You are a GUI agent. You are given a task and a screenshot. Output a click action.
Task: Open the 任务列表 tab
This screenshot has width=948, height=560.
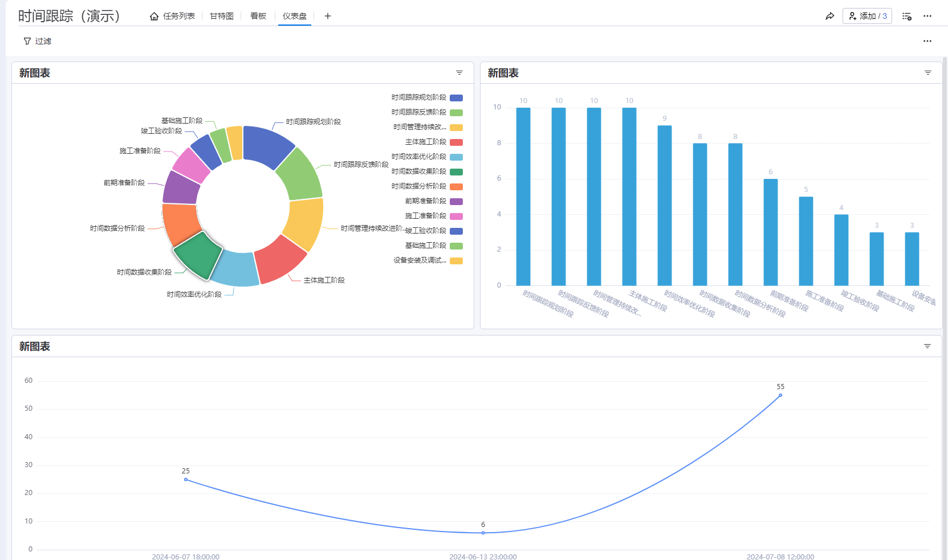click(172, 16)
